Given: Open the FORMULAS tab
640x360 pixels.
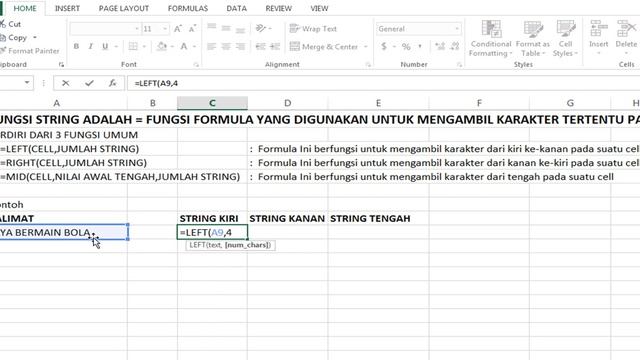Looking at the screenshot, I should tap(188, 8).
